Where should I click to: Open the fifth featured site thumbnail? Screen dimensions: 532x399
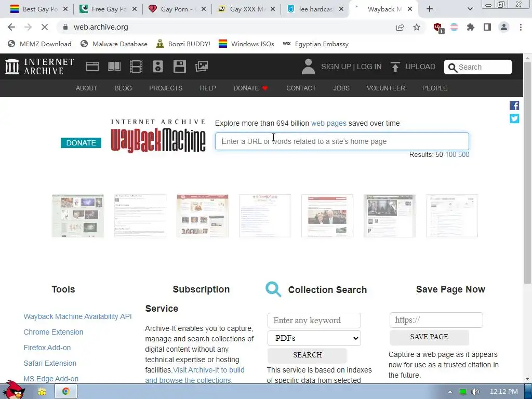pos(327,216)
